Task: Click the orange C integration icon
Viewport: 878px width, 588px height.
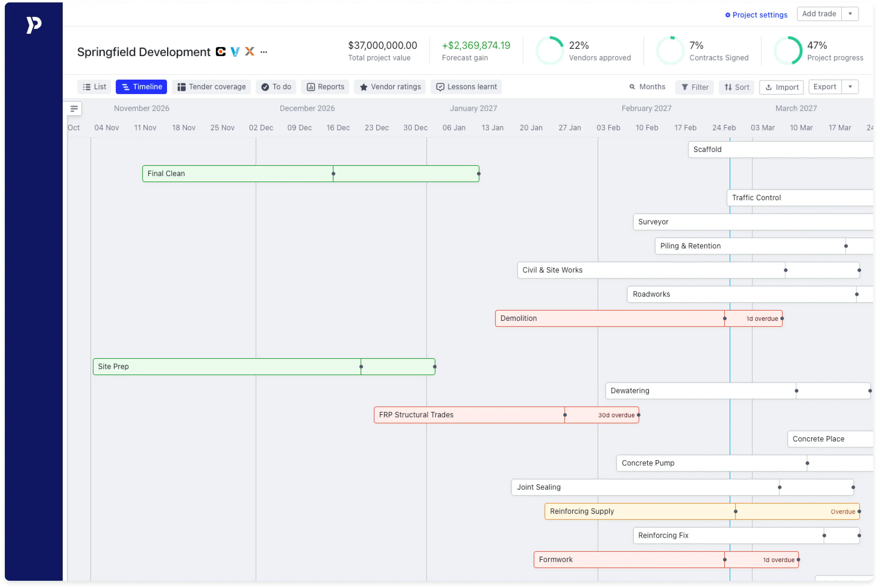Action: pyautogui.click(x=220, y=51)
